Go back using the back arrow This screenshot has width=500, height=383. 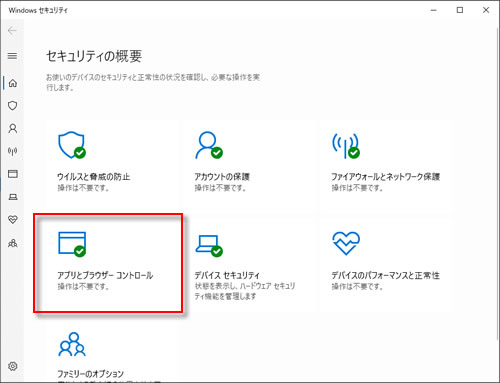pos(12,31)
